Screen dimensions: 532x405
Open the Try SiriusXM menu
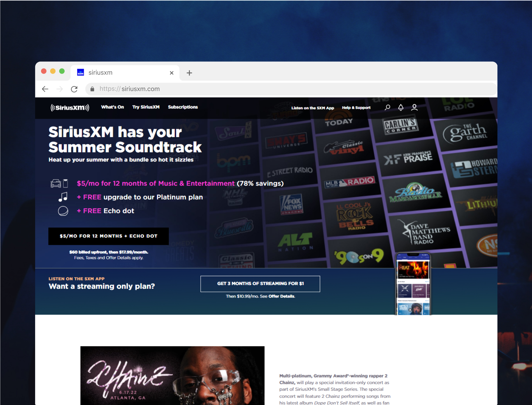(x=146, y=107)
